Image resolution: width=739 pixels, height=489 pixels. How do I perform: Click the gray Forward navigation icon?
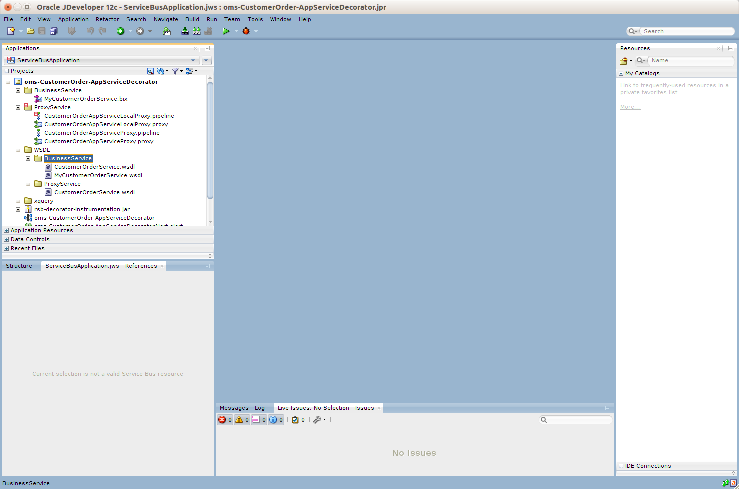(x=140, y=31)
